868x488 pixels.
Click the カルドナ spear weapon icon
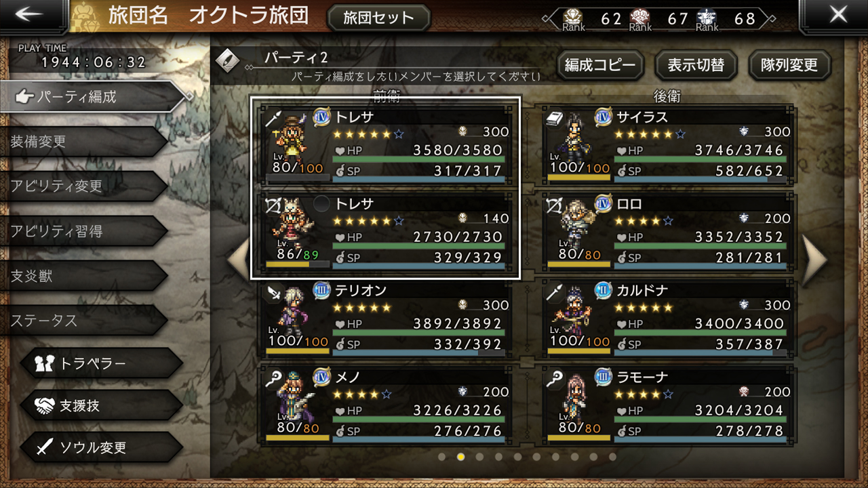[x=554, y=292]
